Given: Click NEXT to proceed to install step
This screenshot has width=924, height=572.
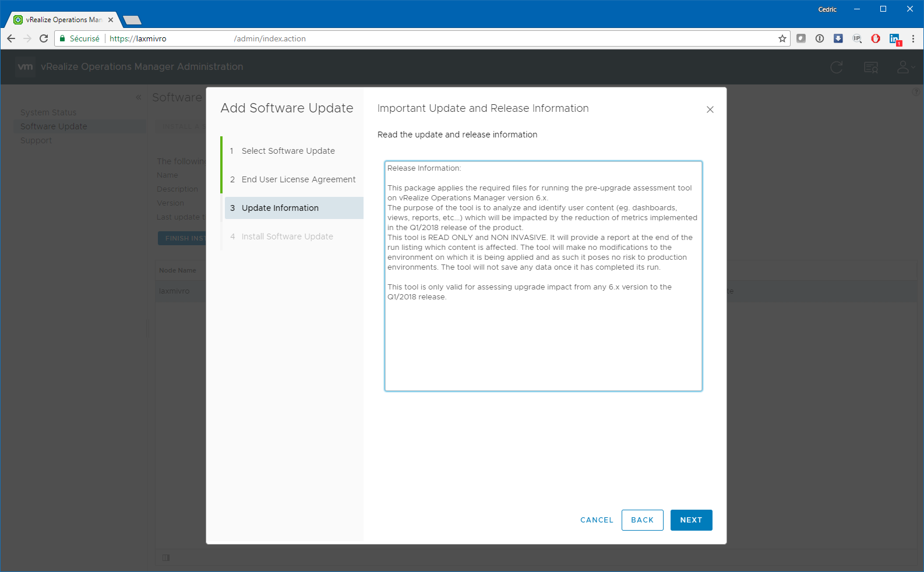Looking at the screenshot, I should click(691, 520).
